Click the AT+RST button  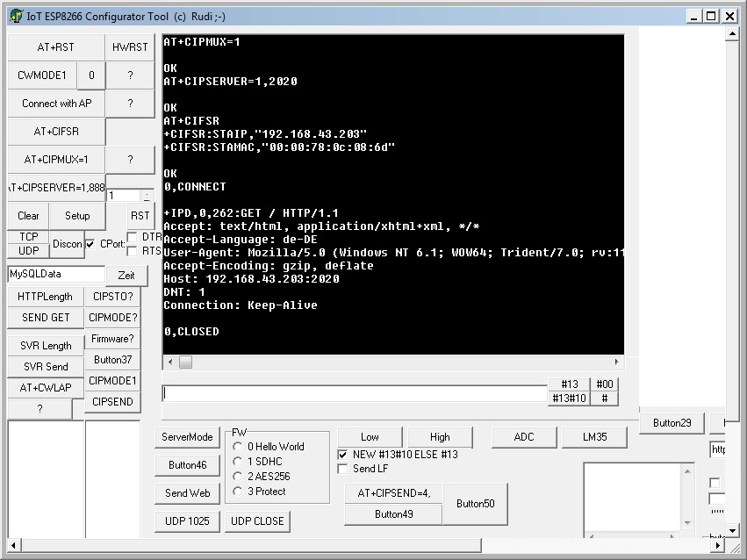tap(56, 47)
